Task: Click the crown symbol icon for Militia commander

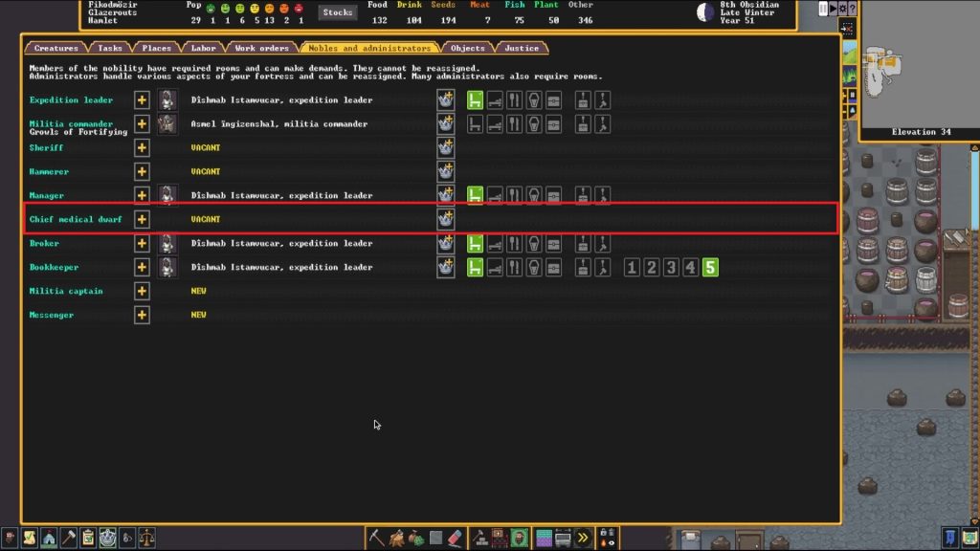Action: [446, 123]
